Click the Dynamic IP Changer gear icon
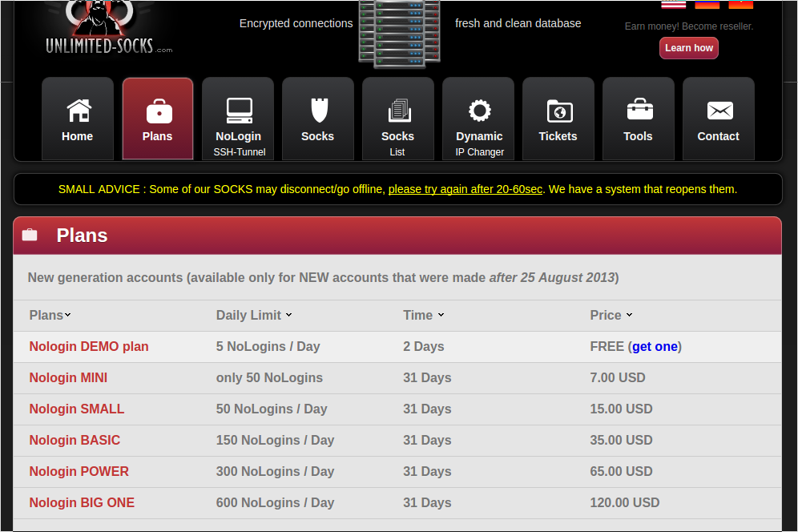 click(x=479, y=111)
